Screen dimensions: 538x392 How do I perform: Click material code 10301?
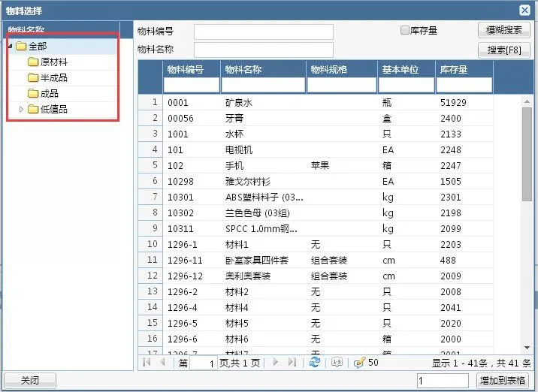pyautogui.click(x=180, y=198)
